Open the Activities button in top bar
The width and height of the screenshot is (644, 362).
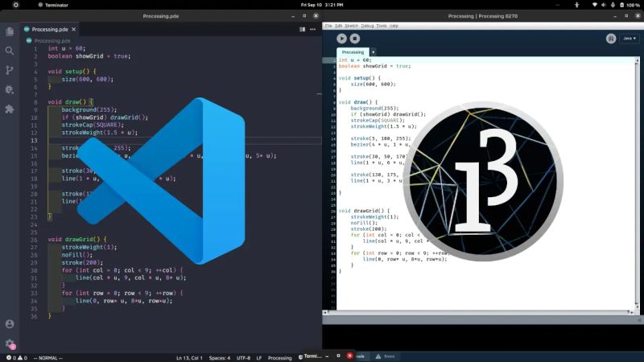coord(15,5)
